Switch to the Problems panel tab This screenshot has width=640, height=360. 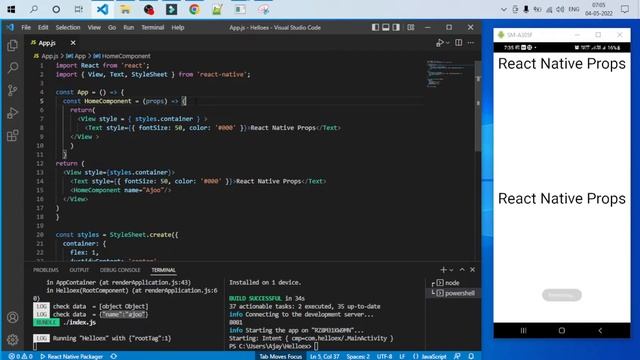[x=46, y=270]
